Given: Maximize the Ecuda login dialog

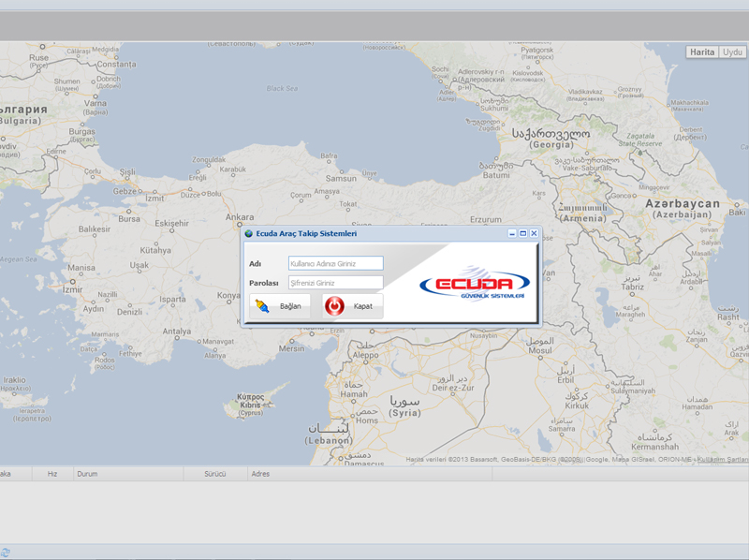Looking at the screenshot, I should (523, 233).
